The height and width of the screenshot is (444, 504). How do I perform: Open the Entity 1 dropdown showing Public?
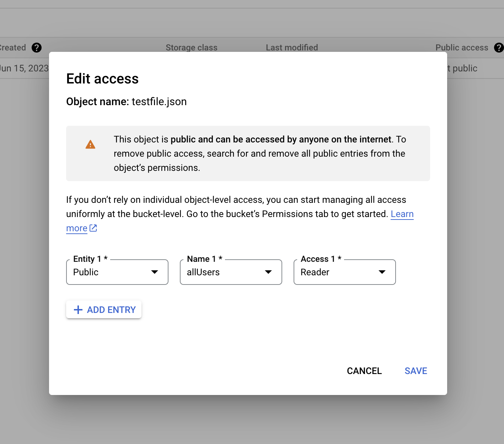[x=117, y=272]
